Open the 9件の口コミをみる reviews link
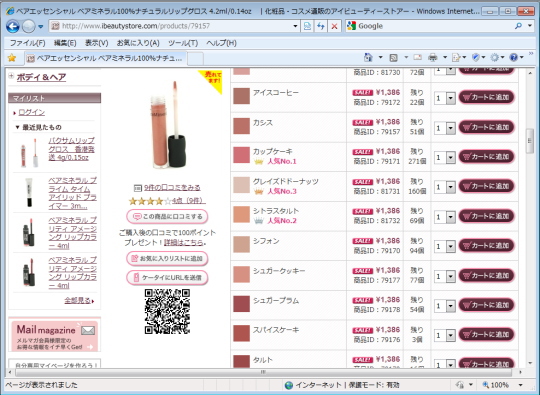540x395 pixels. coord(172,188)
